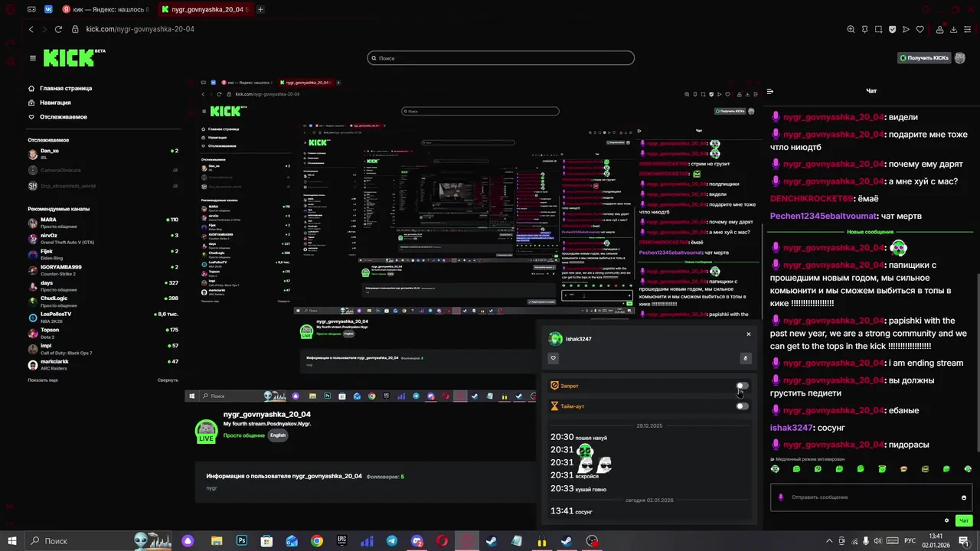This screenshot has height=551, width=980.
Task: Go back in browser history
Action: point(31,29)
